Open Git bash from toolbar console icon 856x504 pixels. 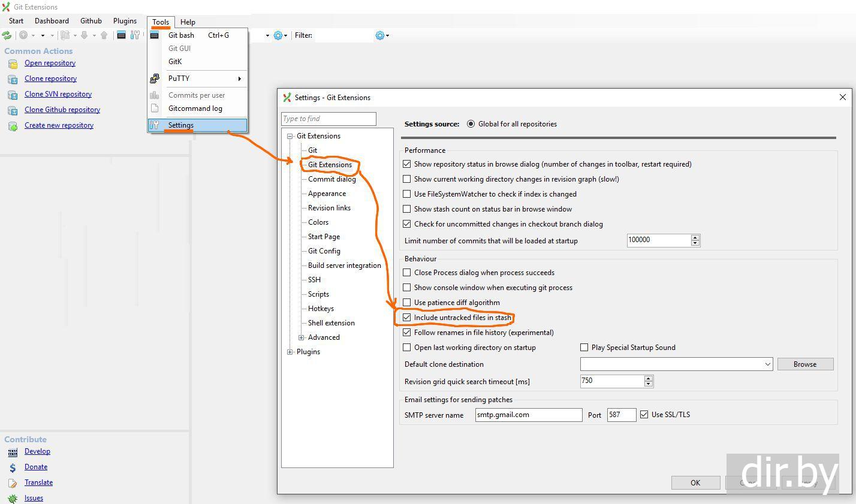pyautogui.click(x=121, y=35)
